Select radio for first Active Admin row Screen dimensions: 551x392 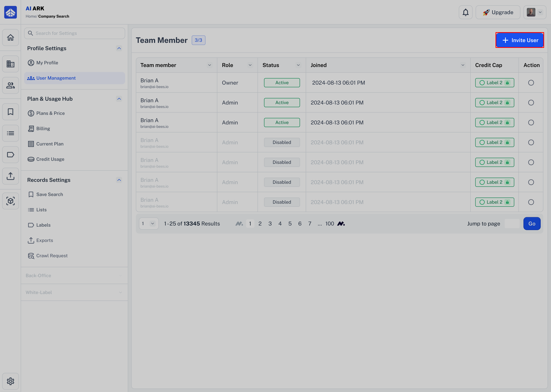[x=531, y=103]
